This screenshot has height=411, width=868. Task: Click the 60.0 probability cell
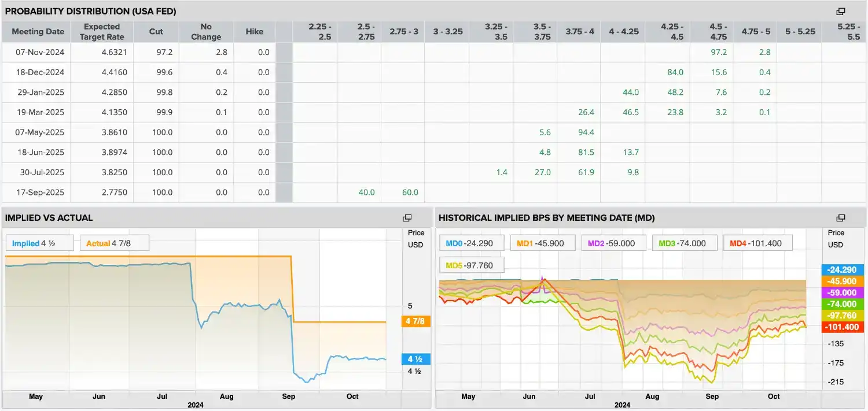tap(410, 192)
